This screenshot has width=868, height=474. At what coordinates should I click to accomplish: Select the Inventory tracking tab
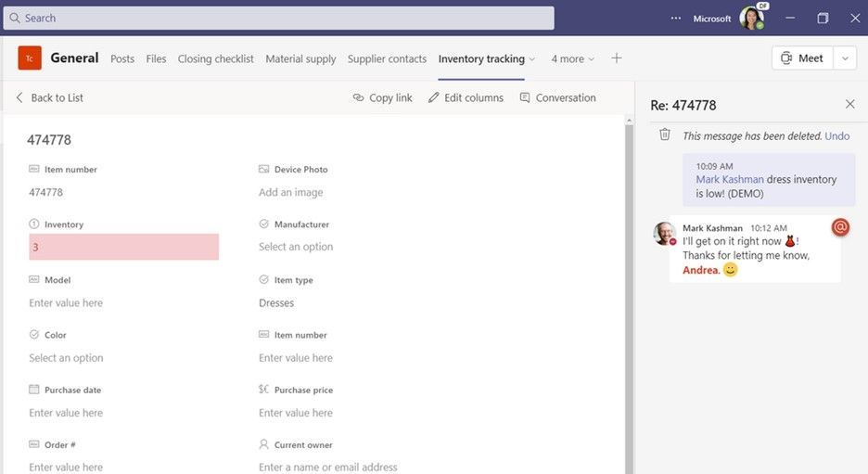[x=481, y=58]
